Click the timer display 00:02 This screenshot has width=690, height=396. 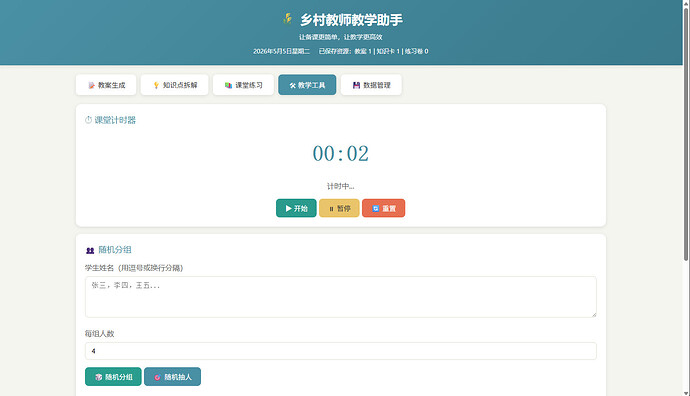[x=341, y=154]
